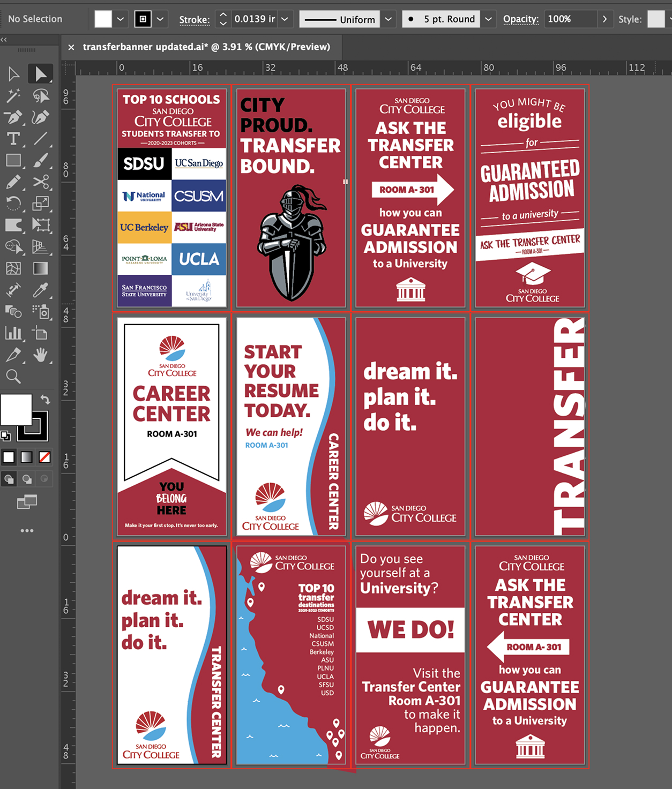The width and height of the screenshot is (672, 789).
Task: Grab the Zoom tool
Action: [14, 377]
